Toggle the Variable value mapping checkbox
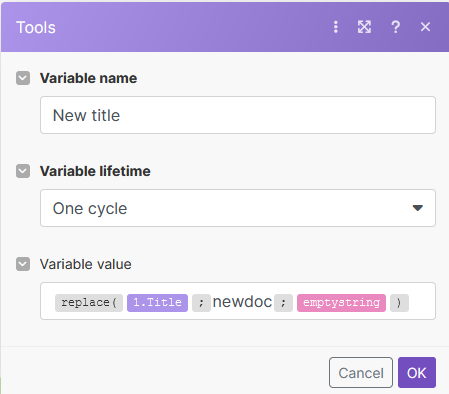 (x=23, y=264)
